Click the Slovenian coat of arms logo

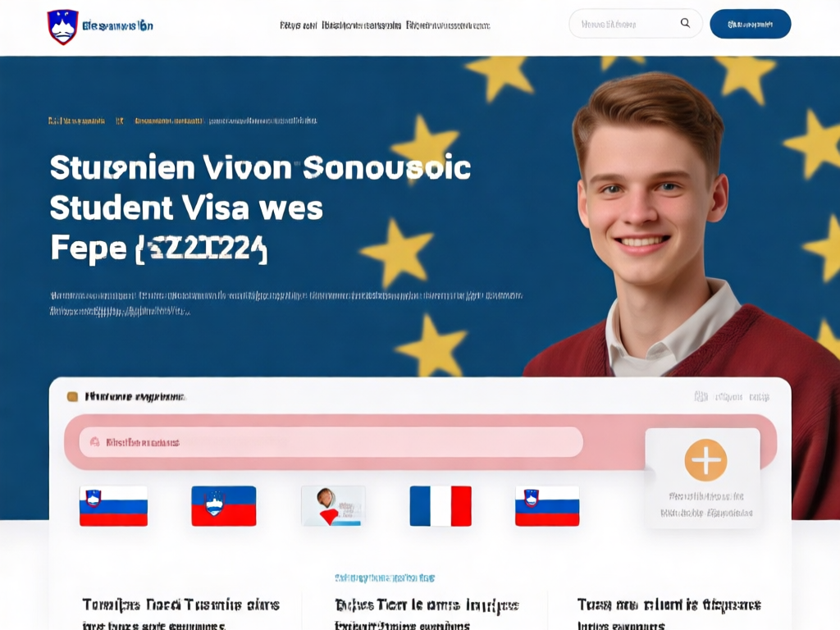click(63, 27)
